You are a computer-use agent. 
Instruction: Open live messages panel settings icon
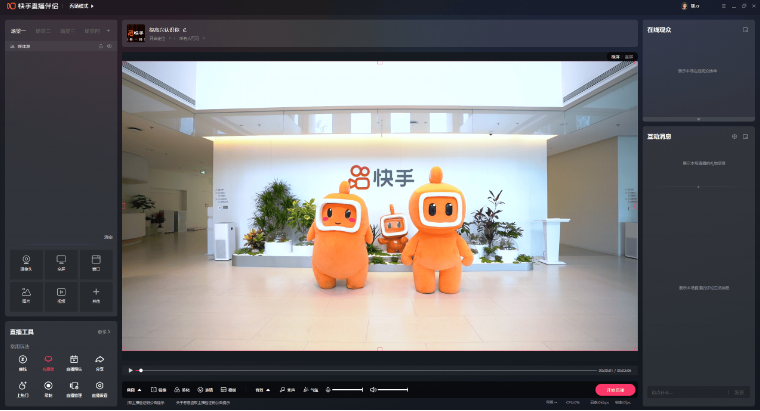[734, 137]
